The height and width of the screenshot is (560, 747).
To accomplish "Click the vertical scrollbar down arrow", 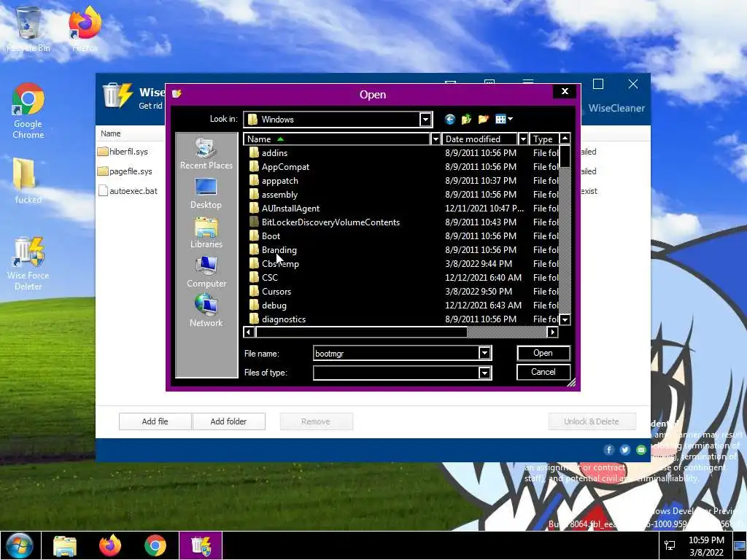I will 565,319.
